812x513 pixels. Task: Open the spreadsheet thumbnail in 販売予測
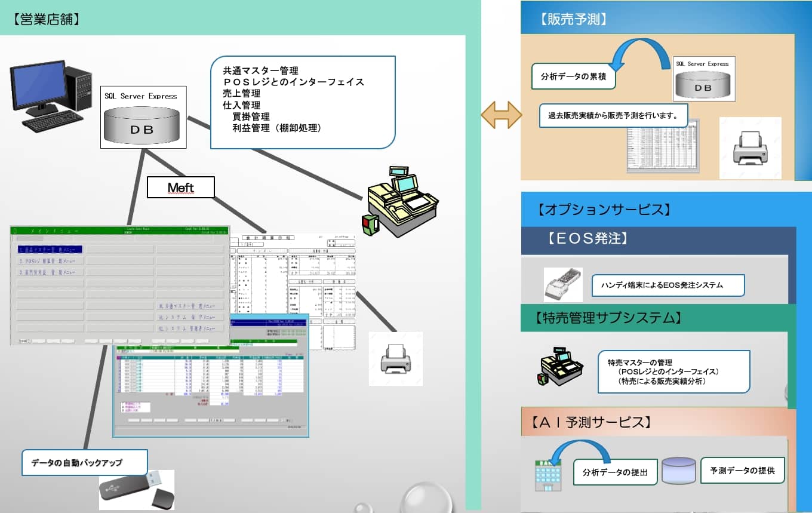pos(663,147)
